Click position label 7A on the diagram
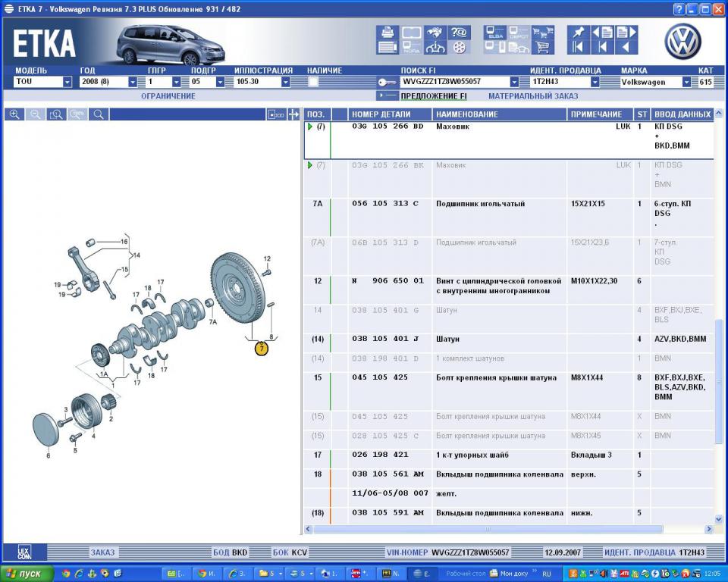Viewport: 728px width, 582px height. (212, 321)
